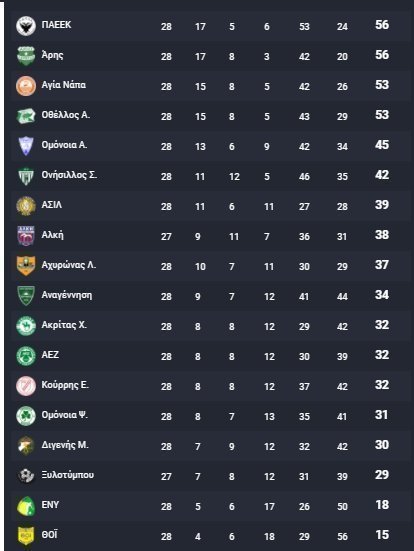Image resolution: width=414 pixels, height=551 pixels.
Task: Open the Ακρίτας Χ. team name link
Action: click(64, 325)
